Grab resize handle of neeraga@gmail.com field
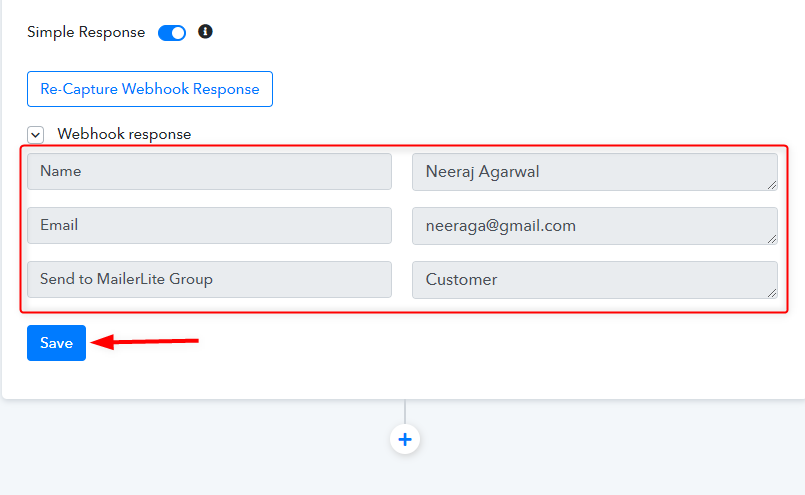This screenshot has height=495, width=805. click(x=772, y=239)
